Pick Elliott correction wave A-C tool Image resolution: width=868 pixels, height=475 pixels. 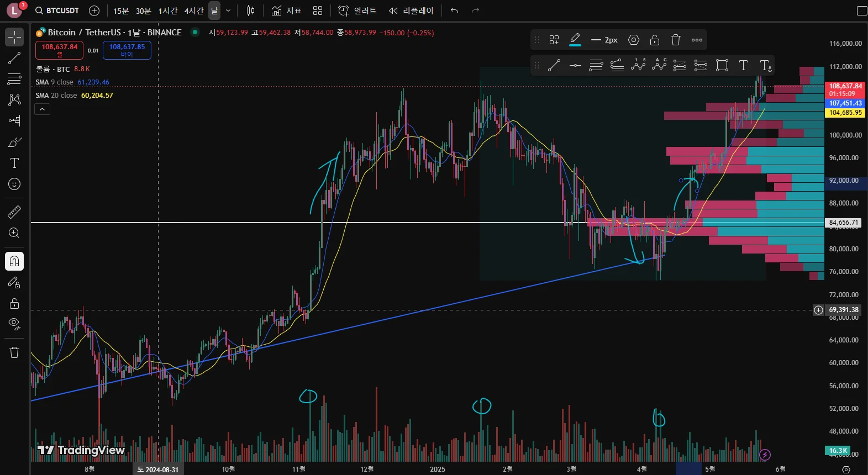(659, 65)
